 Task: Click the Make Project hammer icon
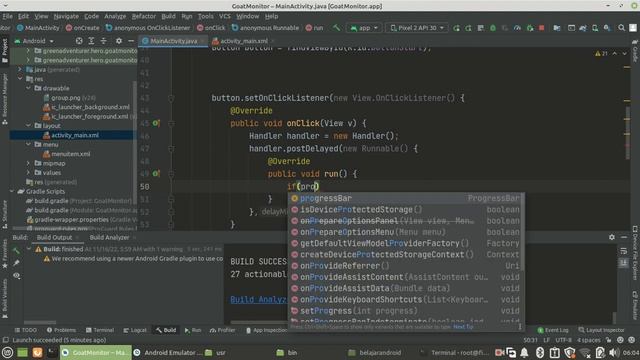tap(336, 28)
